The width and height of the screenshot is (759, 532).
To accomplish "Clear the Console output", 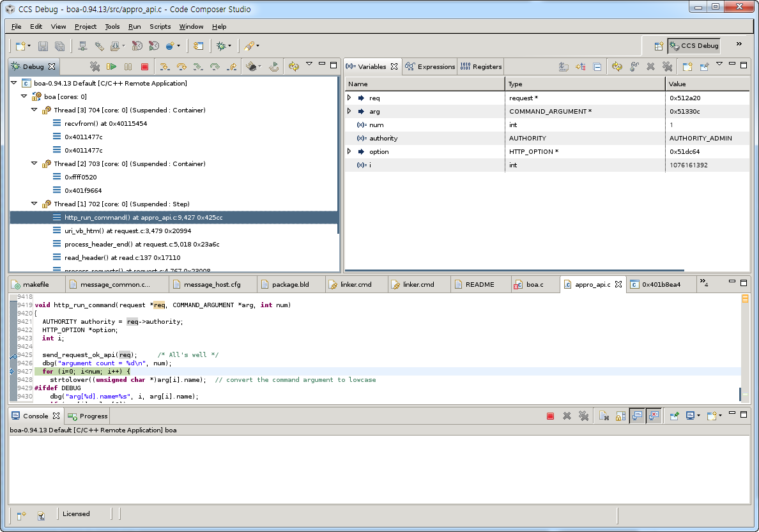I will 604,416.
